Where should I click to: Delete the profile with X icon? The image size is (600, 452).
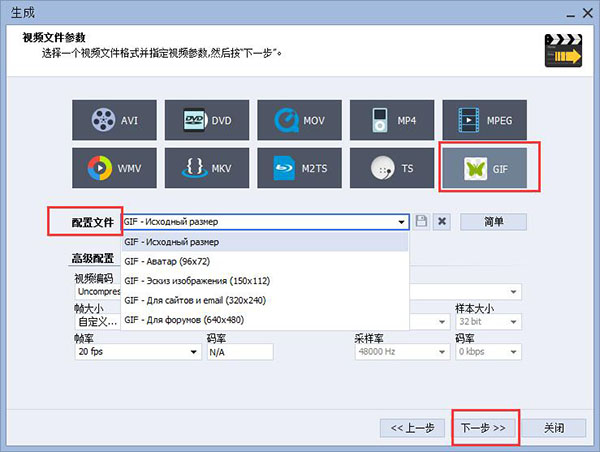[442, 222]
